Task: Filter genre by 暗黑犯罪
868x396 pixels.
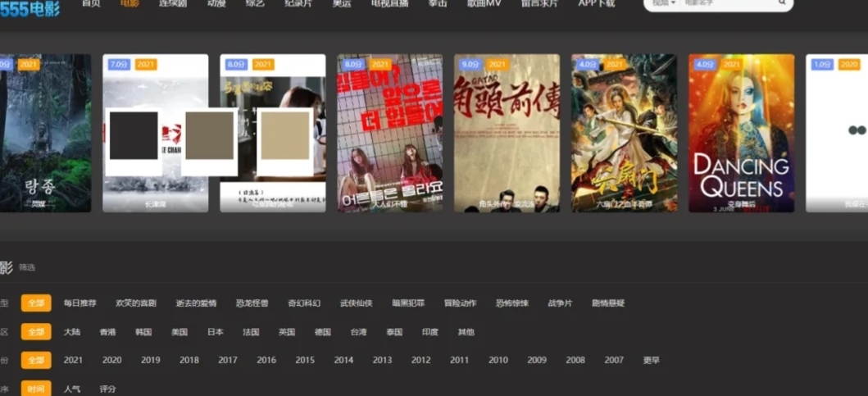Action: (408, 303)
